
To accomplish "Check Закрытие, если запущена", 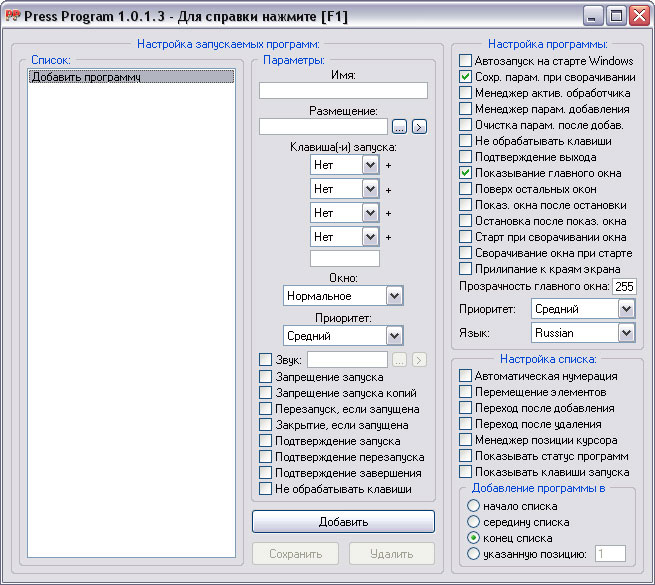I will [x=265, y=425].
